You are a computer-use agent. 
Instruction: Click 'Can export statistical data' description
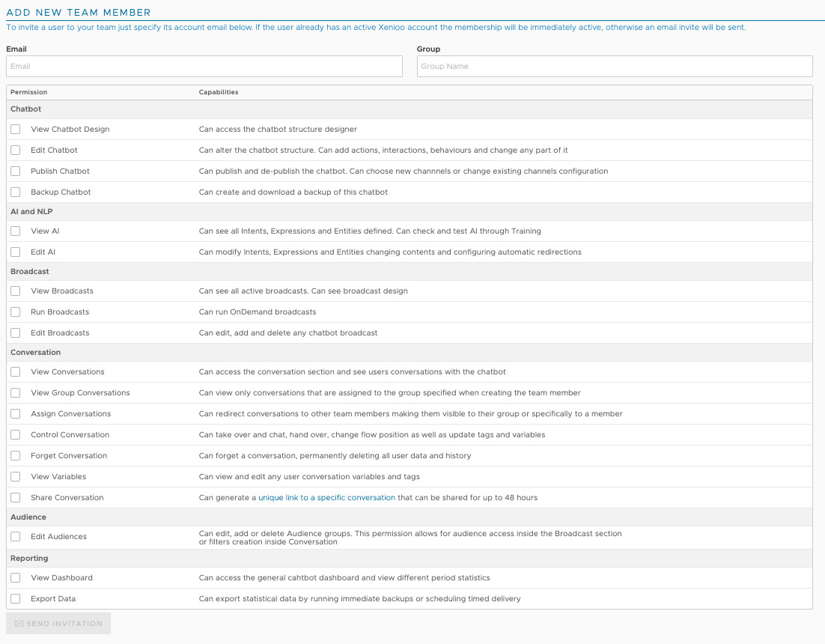(x=360, y=599)
